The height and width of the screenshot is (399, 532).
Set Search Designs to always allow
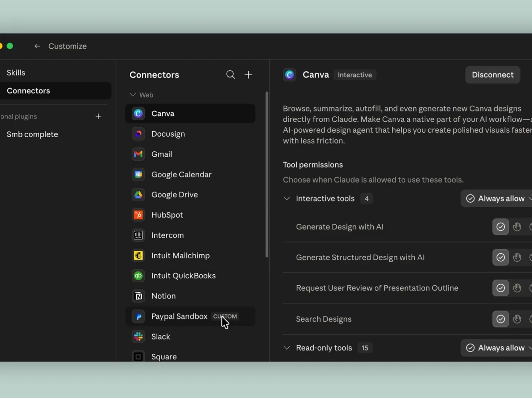tap(500, 319)
